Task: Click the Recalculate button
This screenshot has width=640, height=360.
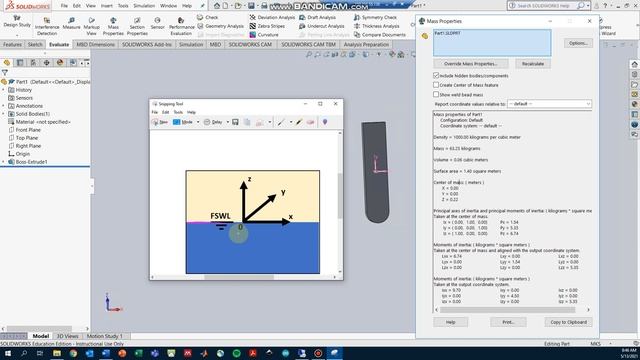Action: pos(533,64)
